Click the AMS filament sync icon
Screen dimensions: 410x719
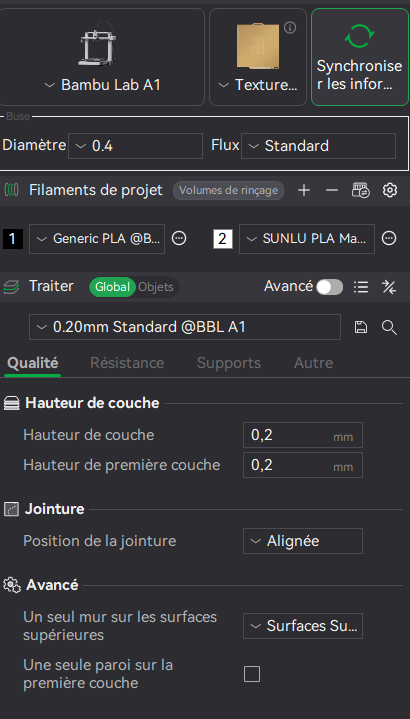point(360,190)
